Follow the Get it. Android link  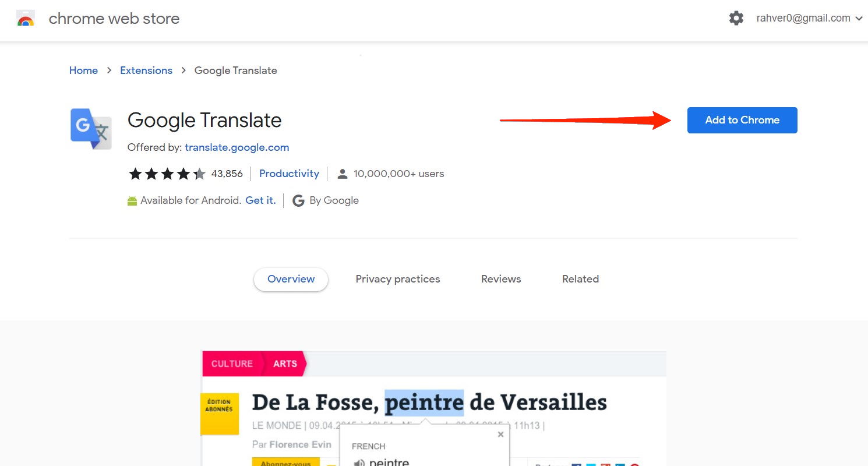260,200
